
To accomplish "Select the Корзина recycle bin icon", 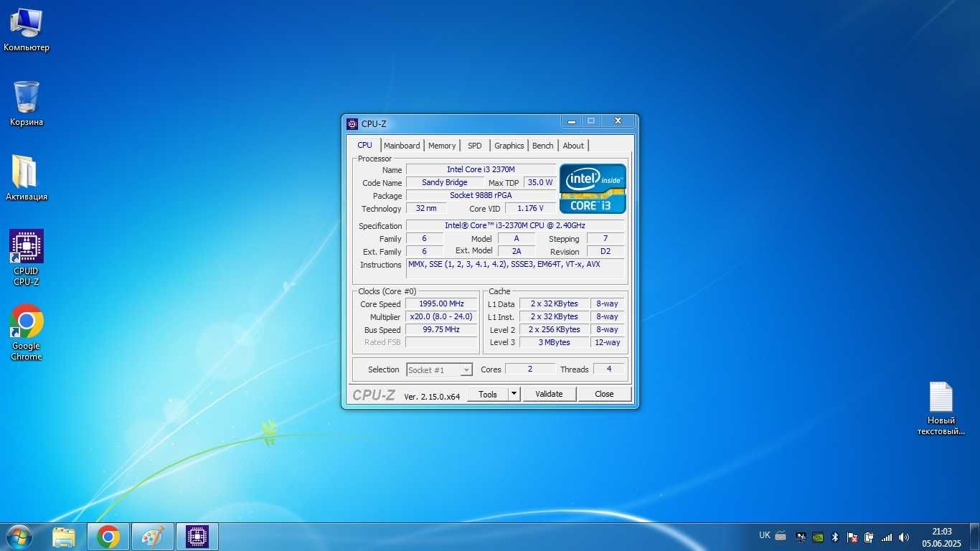I will point(27,104).
